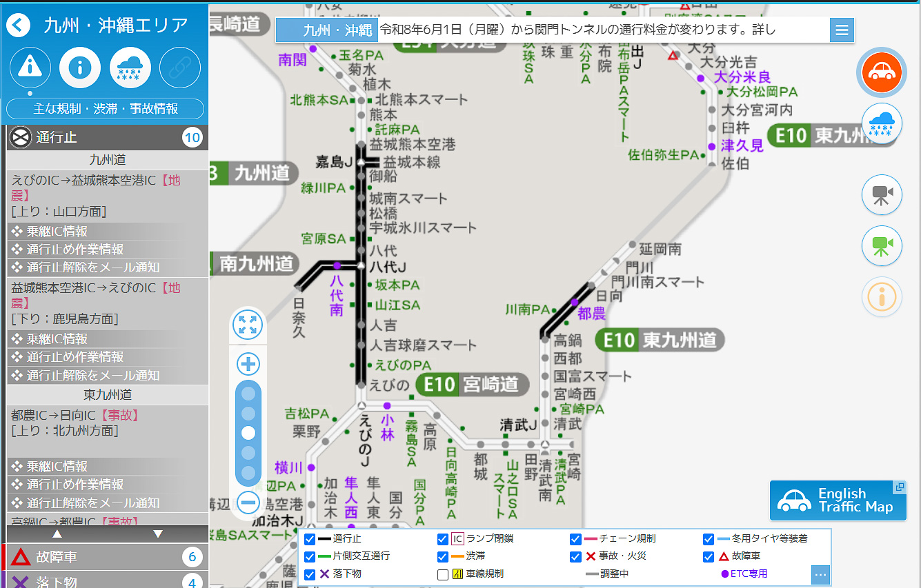Click the 南九州道 route label on map
Image resolution: width=921 pixels, height=588 pixels.
[x=254, y=263]
